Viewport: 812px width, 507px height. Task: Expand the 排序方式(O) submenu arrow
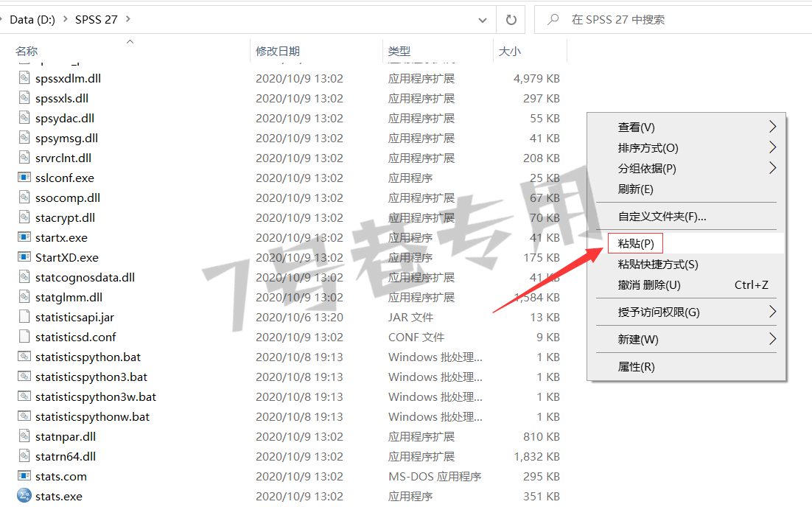click(772, 147)
